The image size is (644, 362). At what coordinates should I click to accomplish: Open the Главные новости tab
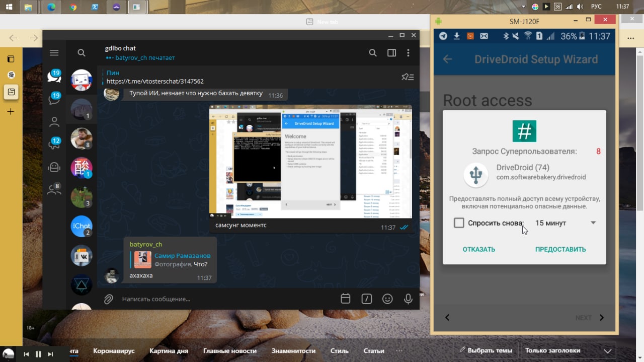229,351
